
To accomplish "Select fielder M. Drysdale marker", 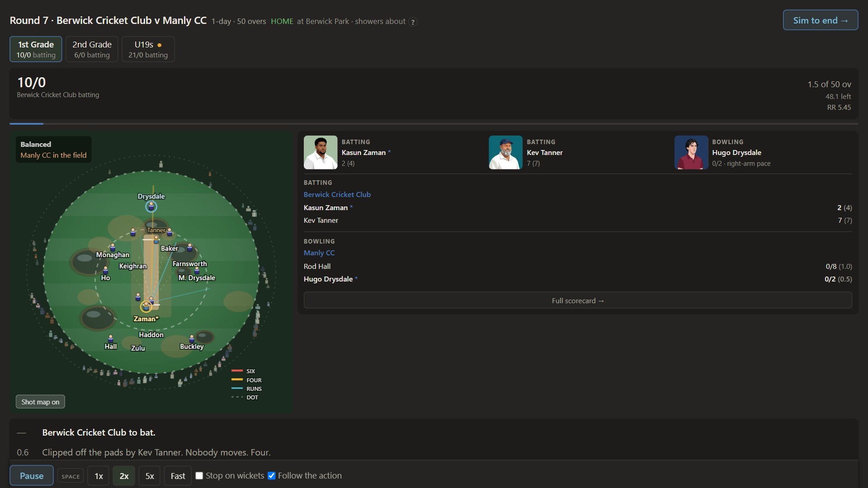I will click(x=197, y=270).
